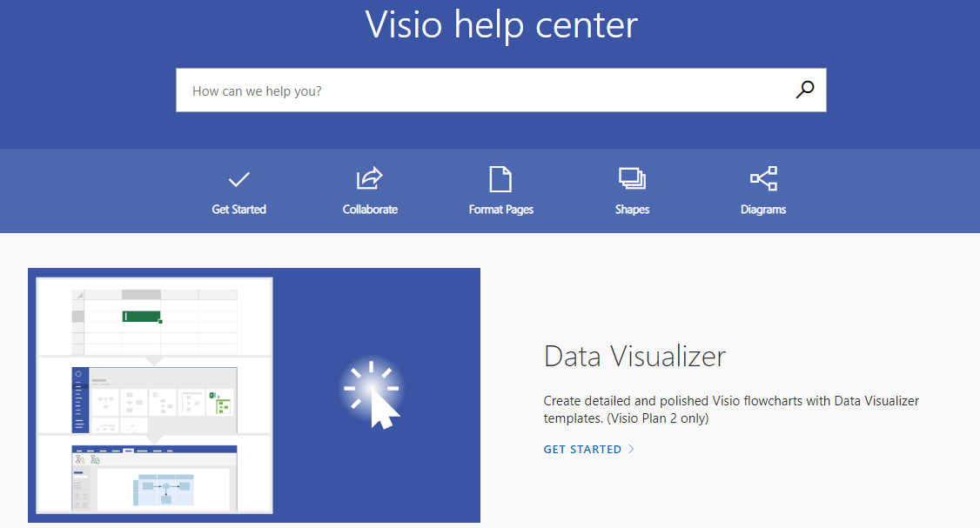Click the Shapes stacked-windows icon

pos(632,179)
